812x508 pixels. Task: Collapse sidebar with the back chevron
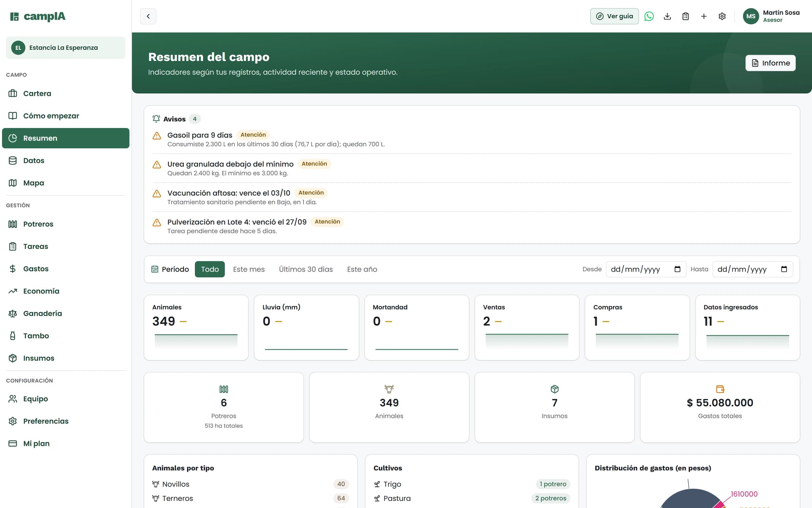click(x=148, y=16)
